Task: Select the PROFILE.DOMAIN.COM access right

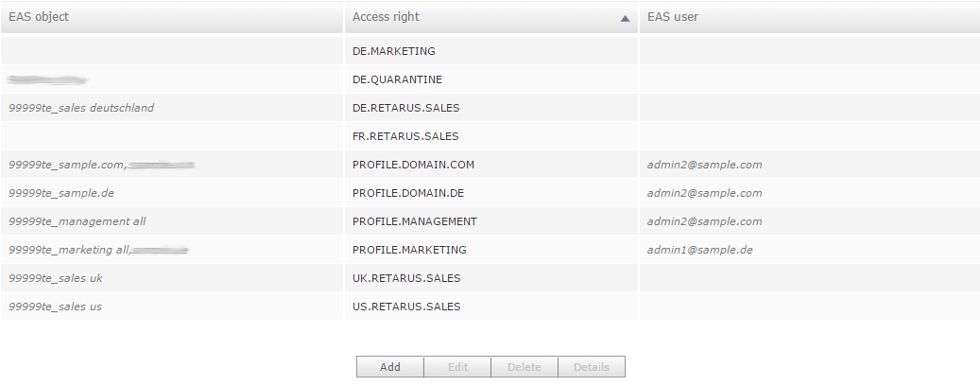Action: point(413,165)
